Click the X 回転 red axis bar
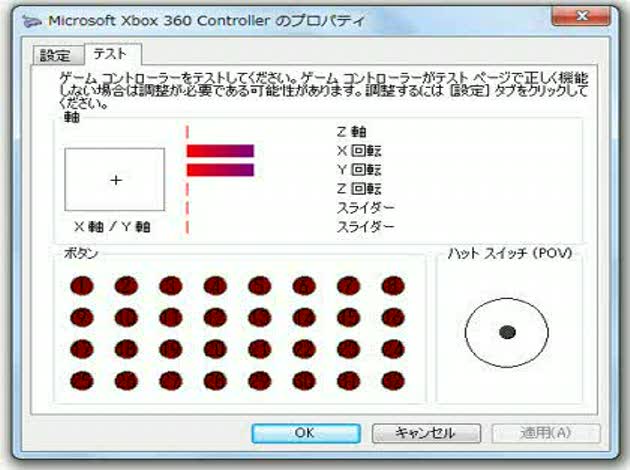The height and width of the screenshot is (470, 630). pyautogui.click(x=220, y=151)
